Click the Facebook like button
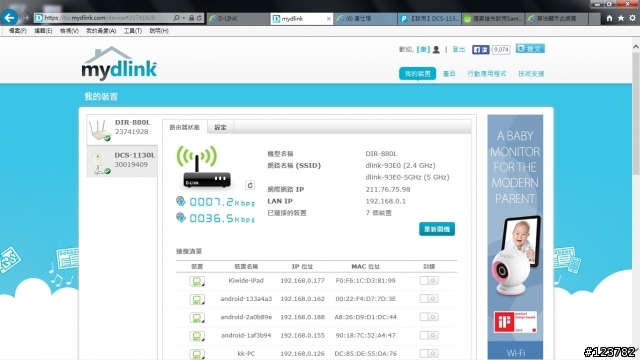Image resolution: width=640 pixels, height=360 pixels. (480, 49)
